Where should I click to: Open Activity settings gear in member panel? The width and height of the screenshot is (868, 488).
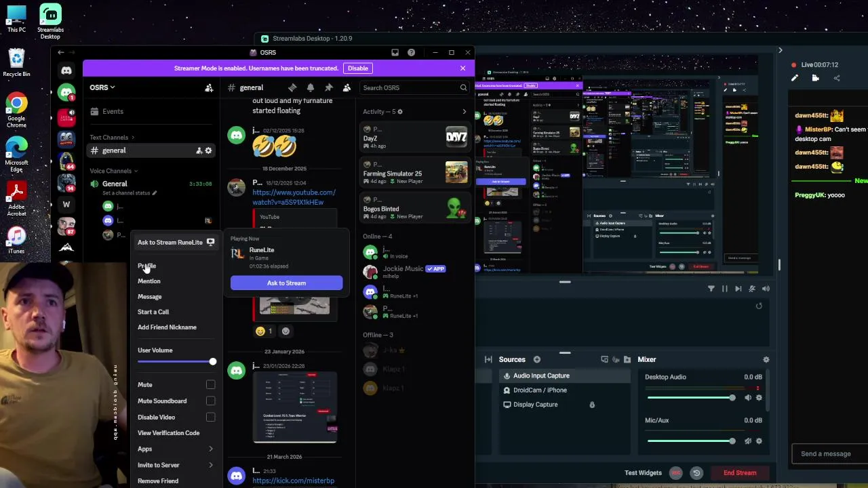400,112
